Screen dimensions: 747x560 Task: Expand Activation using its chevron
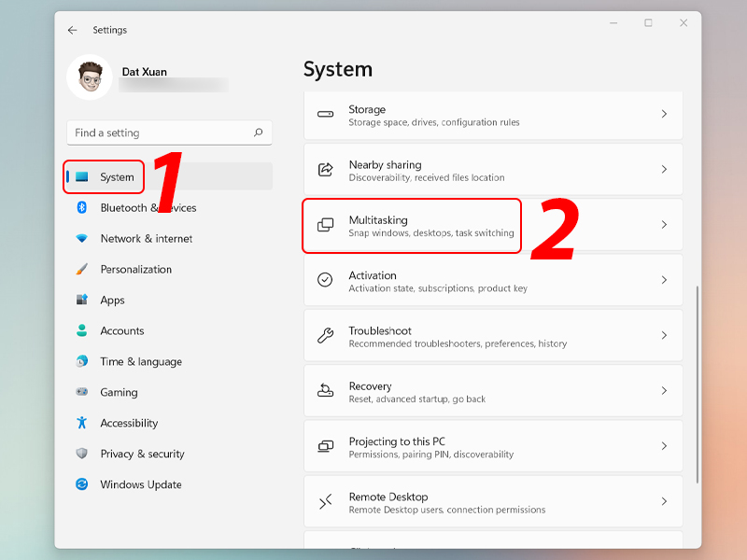[x=664, y=279]
